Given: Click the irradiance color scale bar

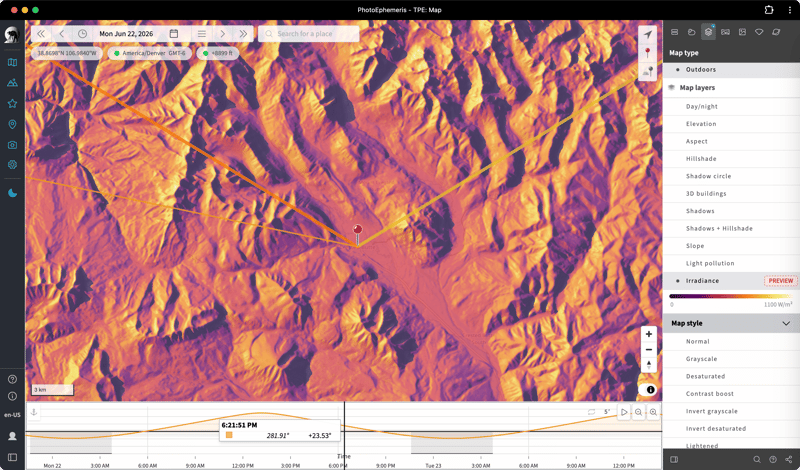Looking at the screenshot, I should point(731,296).
